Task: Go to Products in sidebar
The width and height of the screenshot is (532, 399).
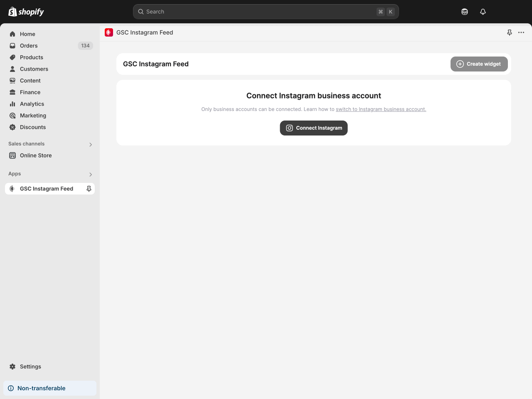Action: [31, 57]
